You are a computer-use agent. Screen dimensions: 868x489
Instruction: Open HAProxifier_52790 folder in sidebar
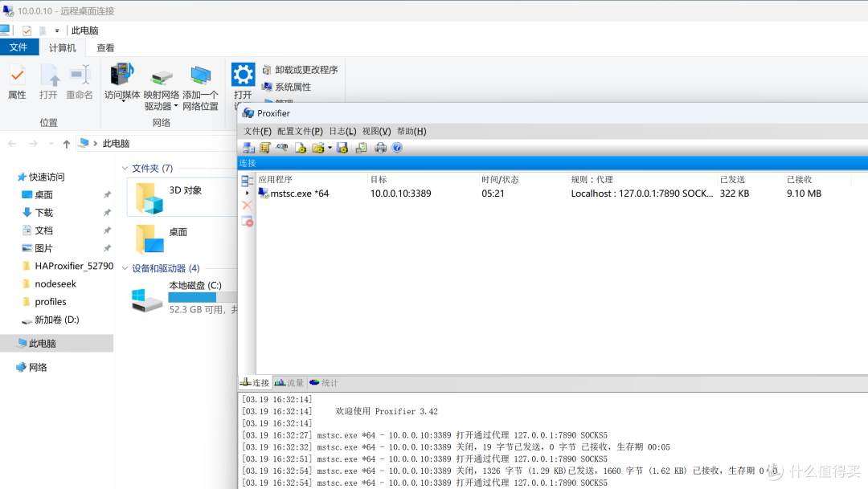coord(68,266)
